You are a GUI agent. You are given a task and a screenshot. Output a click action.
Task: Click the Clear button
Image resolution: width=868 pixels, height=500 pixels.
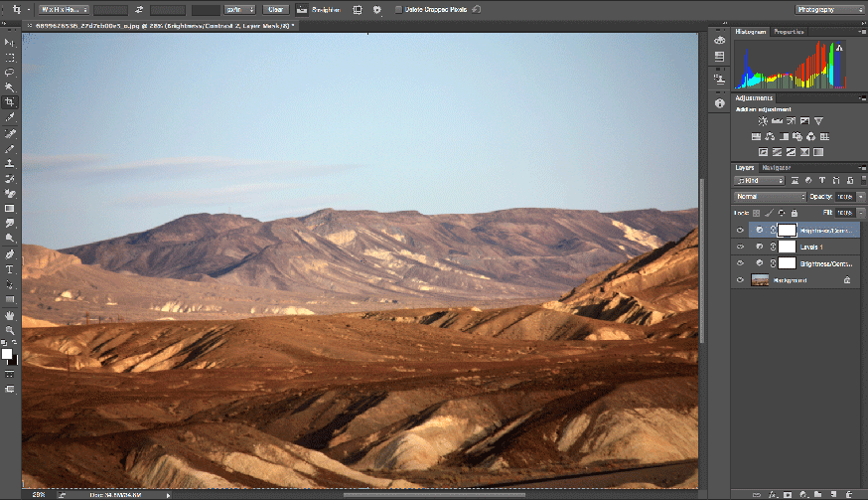(x=275, y=9)
